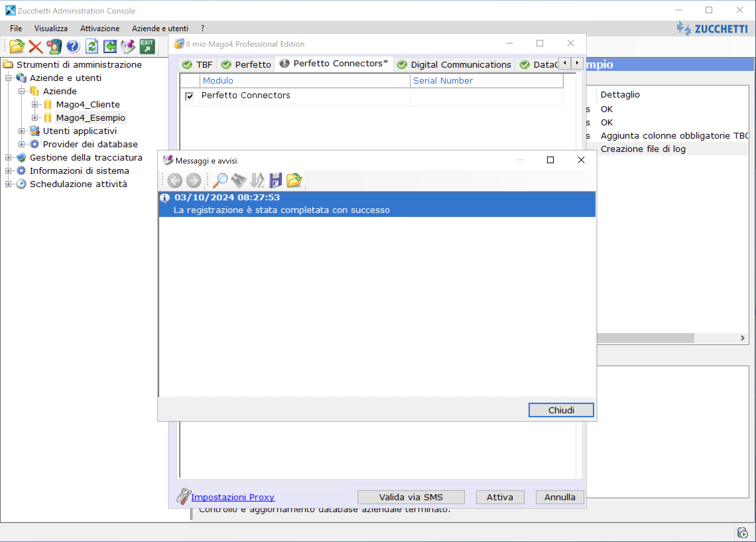Image resolution: width=756 pixels, height=542 pixels.
Task: Click the Creazione file di log row
Action: click(x=673, y=149)
